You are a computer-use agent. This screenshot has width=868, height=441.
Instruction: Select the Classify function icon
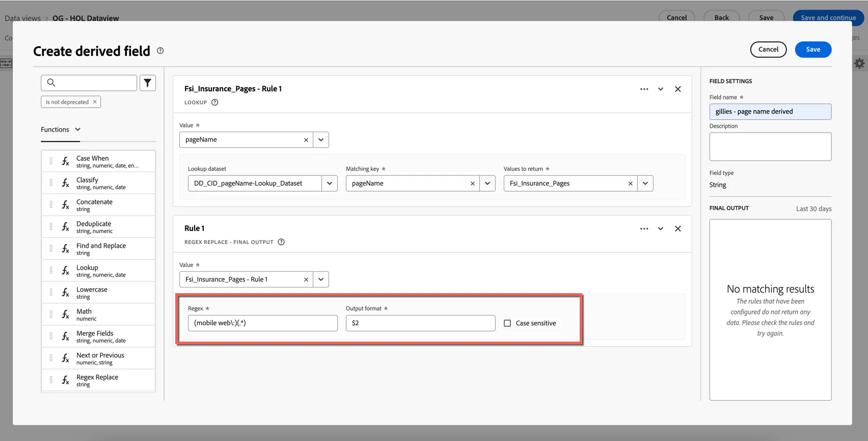66,184
